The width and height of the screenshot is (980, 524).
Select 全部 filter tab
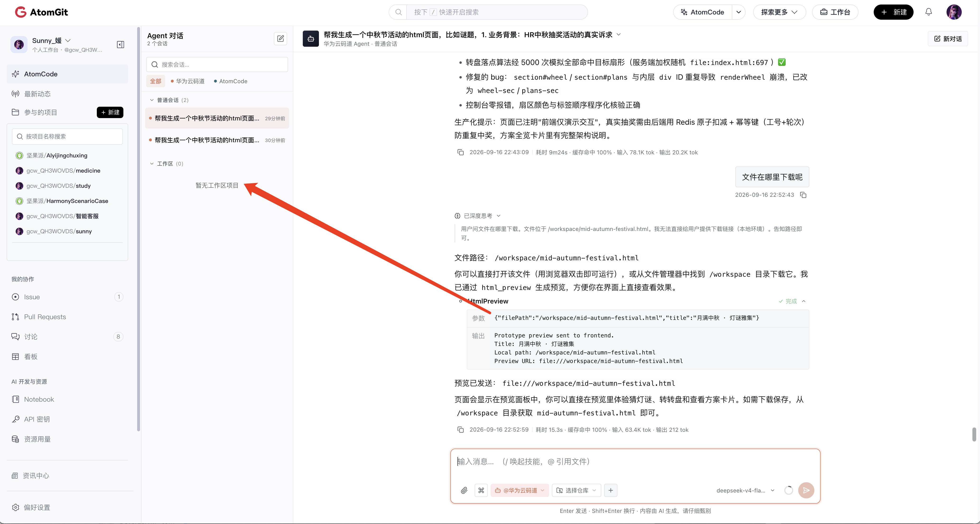click(x=155, y=81)
